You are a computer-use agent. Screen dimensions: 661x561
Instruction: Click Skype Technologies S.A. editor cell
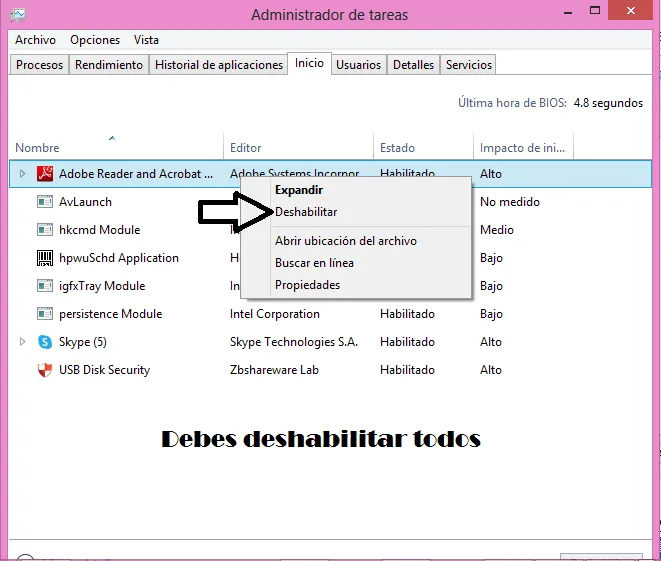(x=293, y=342)
